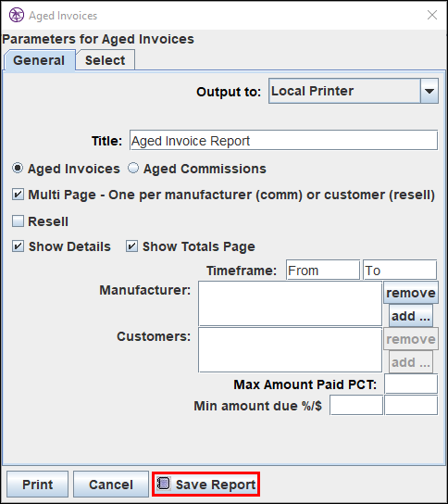The height and width of the screenshot is (504, 448).
Task: Click the Max Amount Paid PCT field
Action: click(x=411, y=384)
